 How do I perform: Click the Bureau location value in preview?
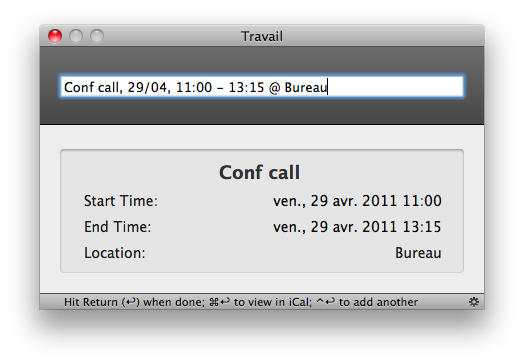click(418, 253)
